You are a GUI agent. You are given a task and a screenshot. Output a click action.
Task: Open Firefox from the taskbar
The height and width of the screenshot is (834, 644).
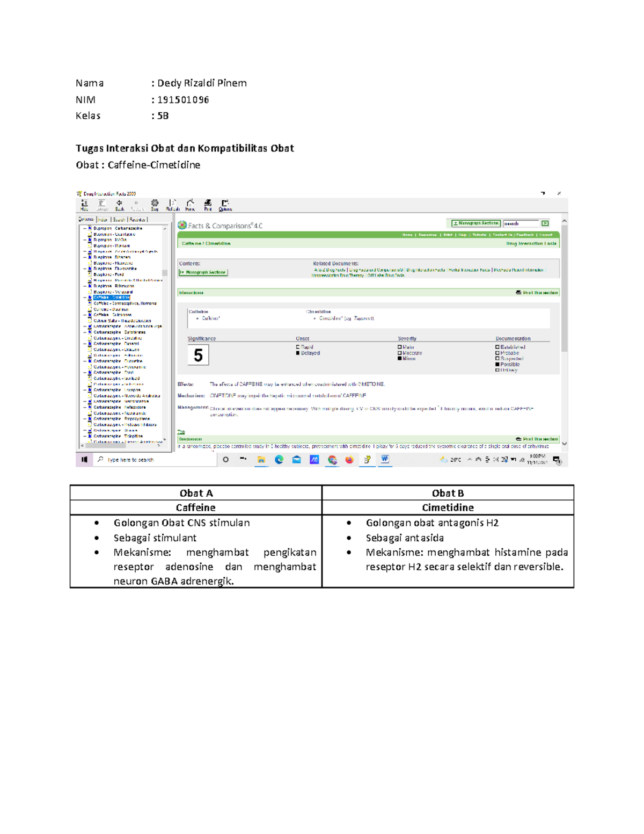[349, 460]
